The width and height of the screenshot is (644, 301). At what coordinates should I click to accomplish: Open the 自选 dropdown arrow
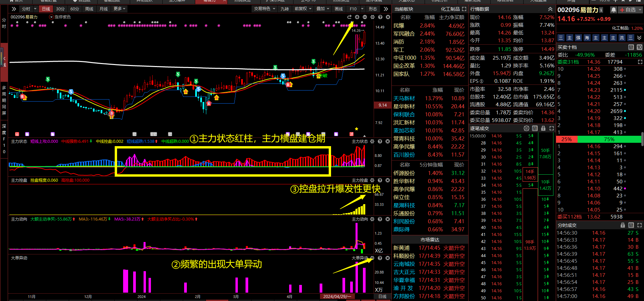[640, 10]
